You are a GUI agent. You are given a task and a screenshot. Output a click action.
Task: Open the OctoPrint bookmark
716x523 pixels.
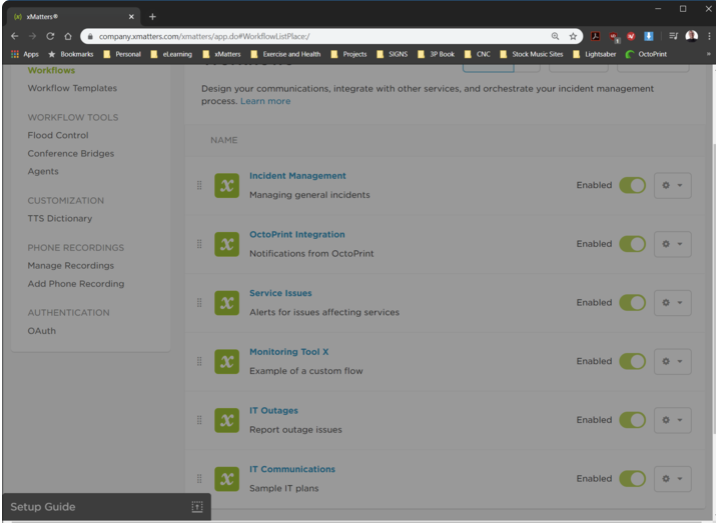pos(646,54)
